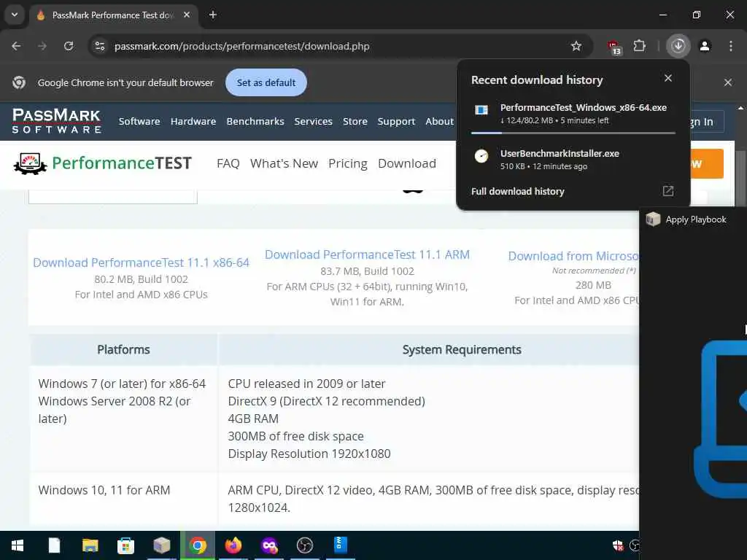Toggle the Chrome downloads button
The width and height of the screenshot is (747, 560).
(678, 46)
